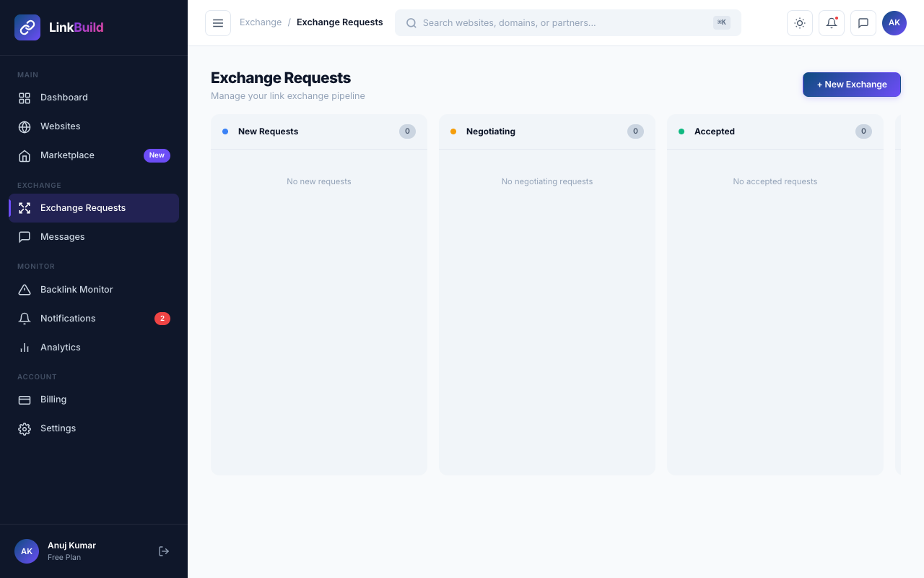This screenshot has width=924, height=578.
Task: Click the Accepted column header
Action: (x=775, y=131)
